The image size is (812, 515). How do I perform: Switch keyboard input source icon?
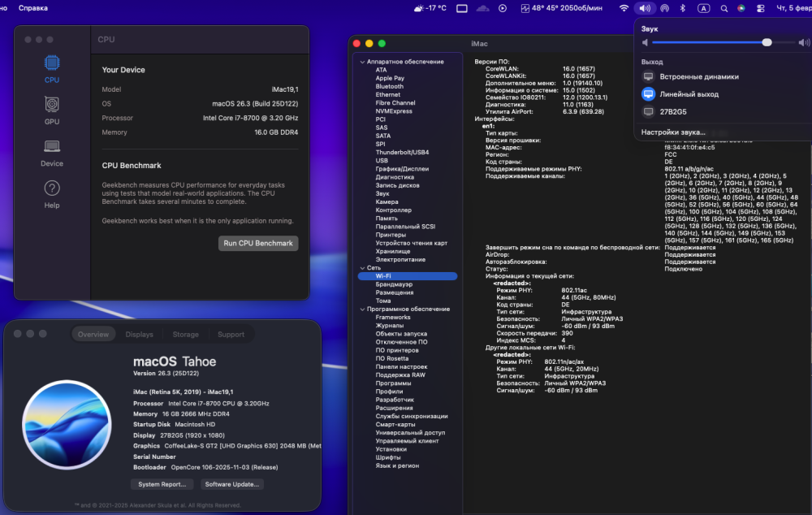point(703,8)
